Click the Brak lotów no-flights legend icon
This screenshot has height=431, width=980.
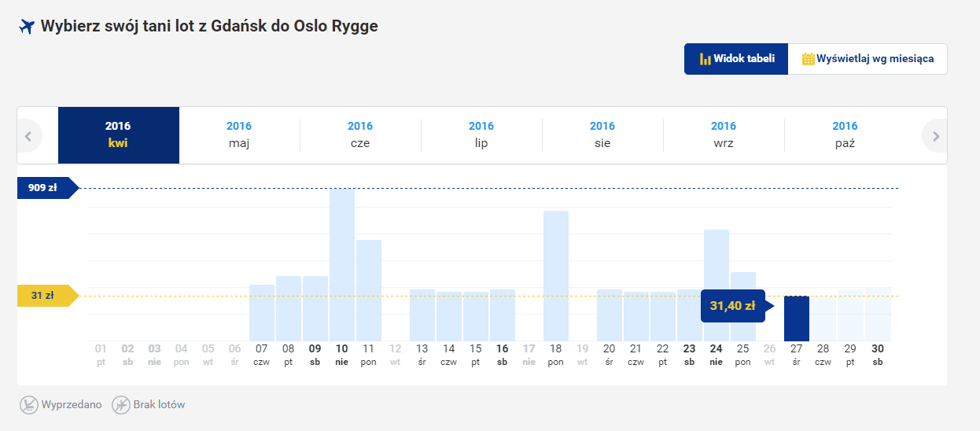(120, 405)
